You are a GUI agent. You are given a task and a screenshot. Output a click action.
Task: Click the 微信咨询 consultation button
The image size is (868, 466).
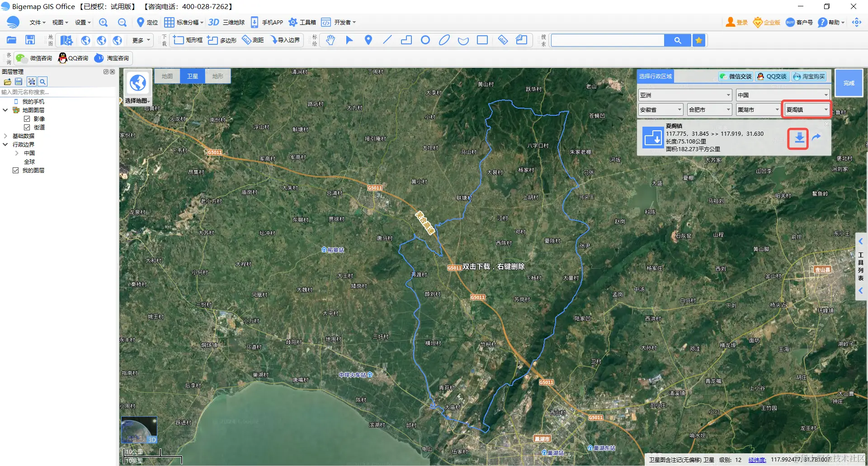pyautogui.click(x=34, y=58)
